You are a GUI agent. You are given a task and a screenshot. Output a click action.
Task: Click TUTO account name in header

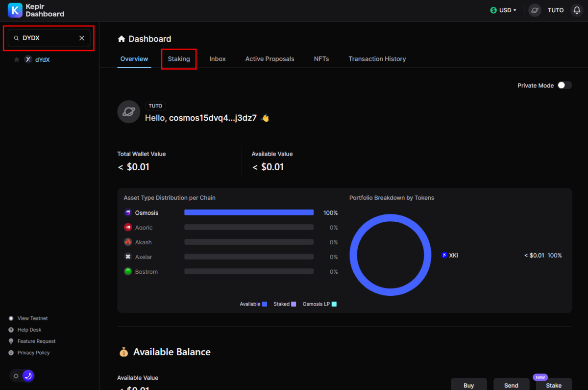(x=556, y=10)
